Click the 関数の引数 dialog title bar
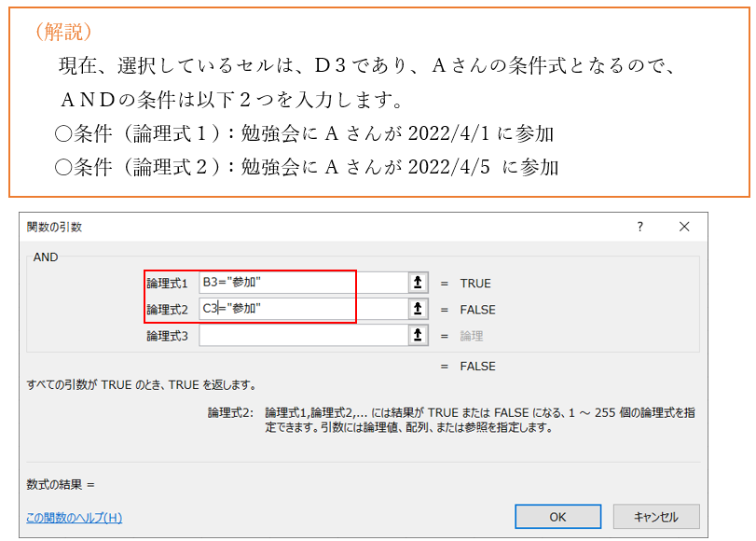 pos(280,227)
